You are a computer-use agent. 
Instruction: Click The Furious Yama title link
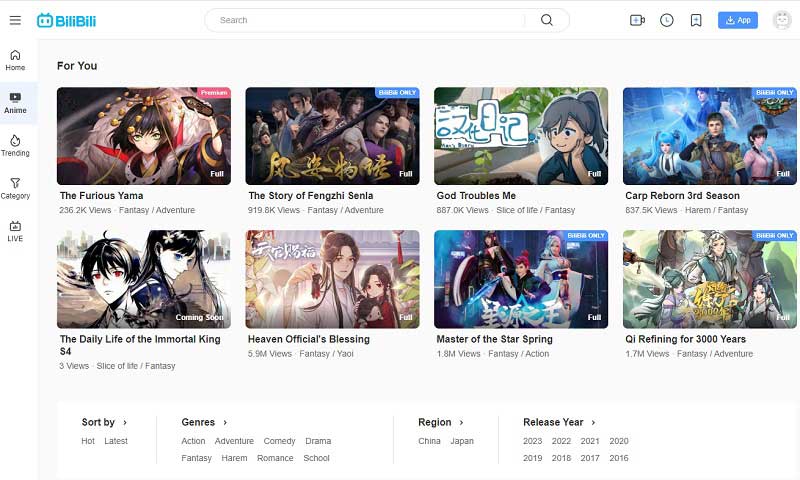click(102, 195)
